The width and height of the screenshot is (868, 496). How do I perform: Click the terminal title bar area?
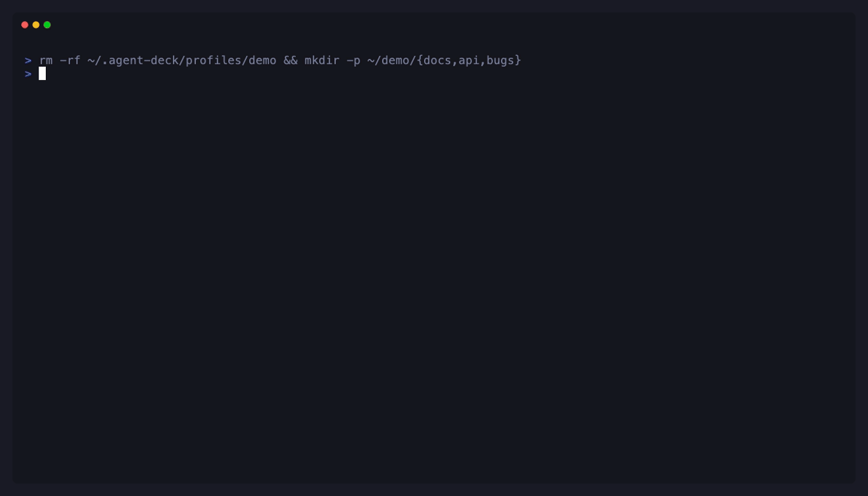coord(434,25)
